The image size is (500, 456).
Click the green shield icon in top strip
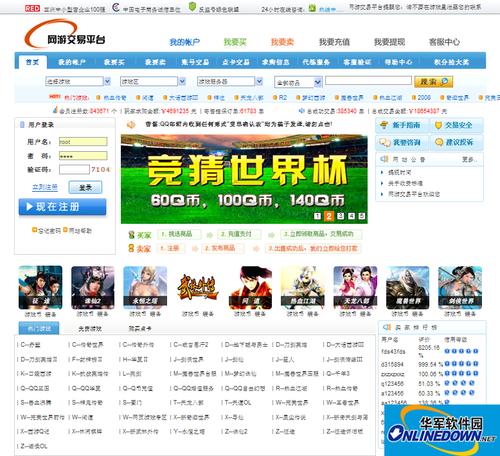pyautogui.click(x=192, y=6)
